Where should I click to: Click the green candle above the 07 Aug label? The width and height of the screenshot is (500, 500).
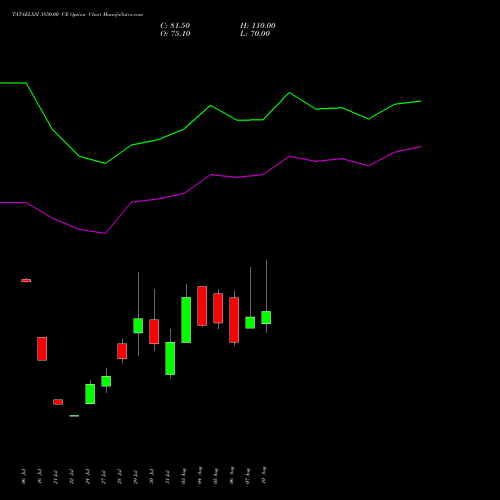point(250,323)
